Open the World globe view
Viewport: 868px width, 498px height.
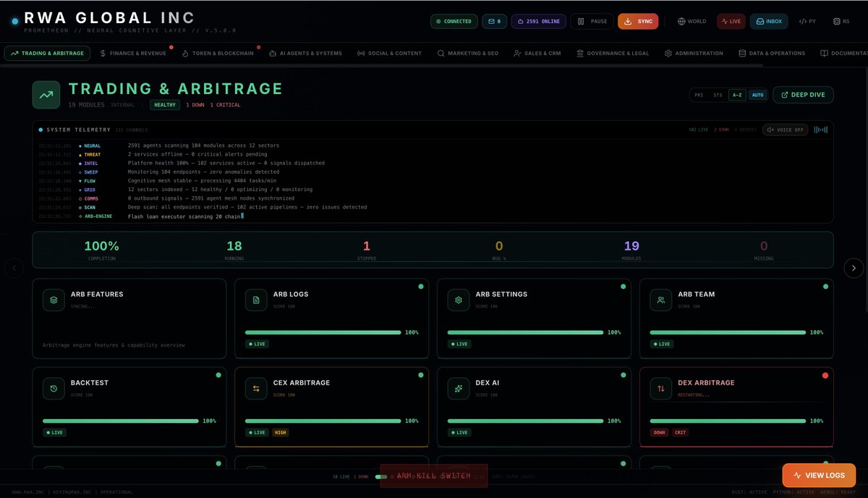point(692,21)
